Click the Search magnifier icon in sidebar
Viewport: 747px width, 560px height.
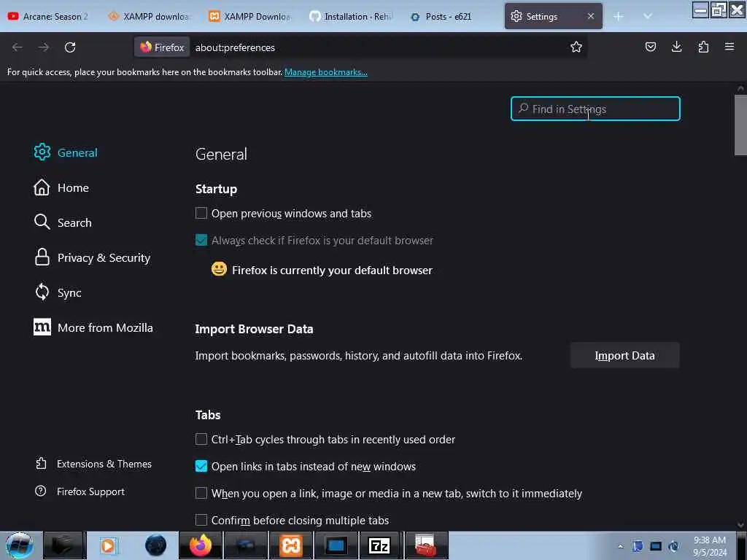click(42, 222)
